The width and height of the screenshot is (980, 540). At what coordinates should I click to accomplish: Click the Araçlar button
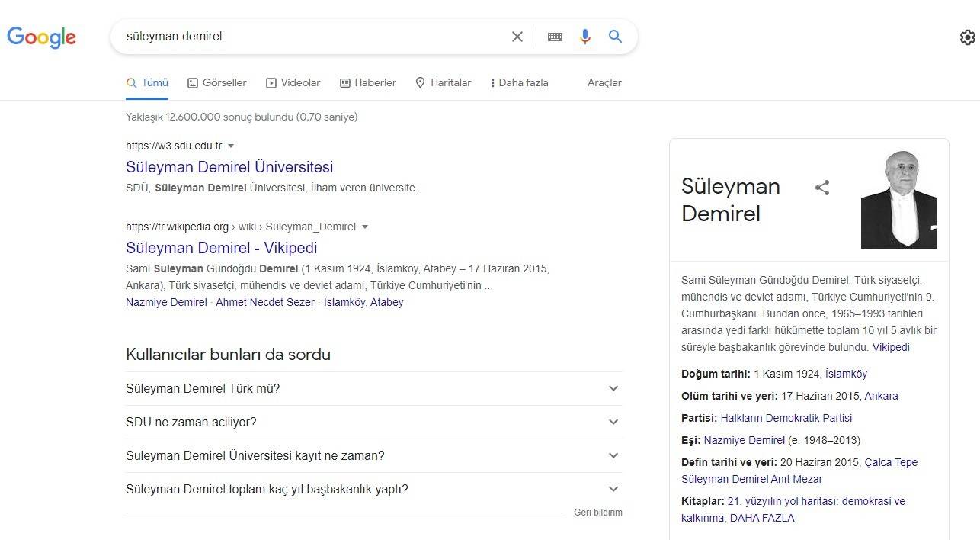point(604,82)
